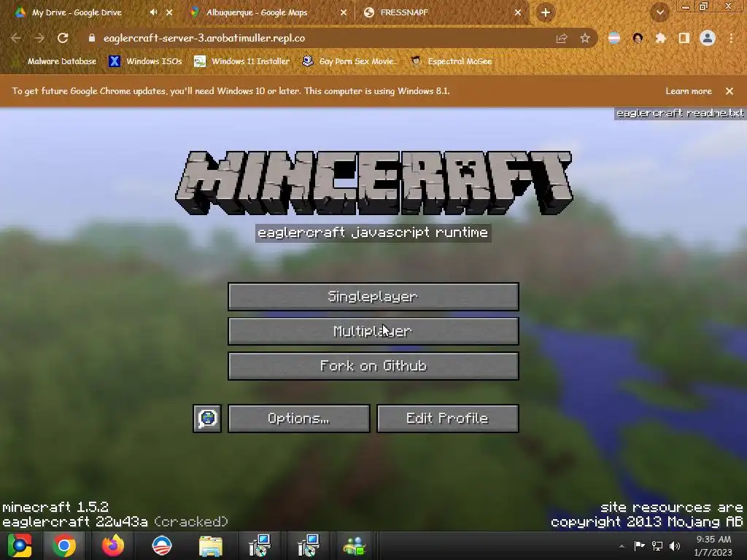Go back to previous page

tap(16, 38)
